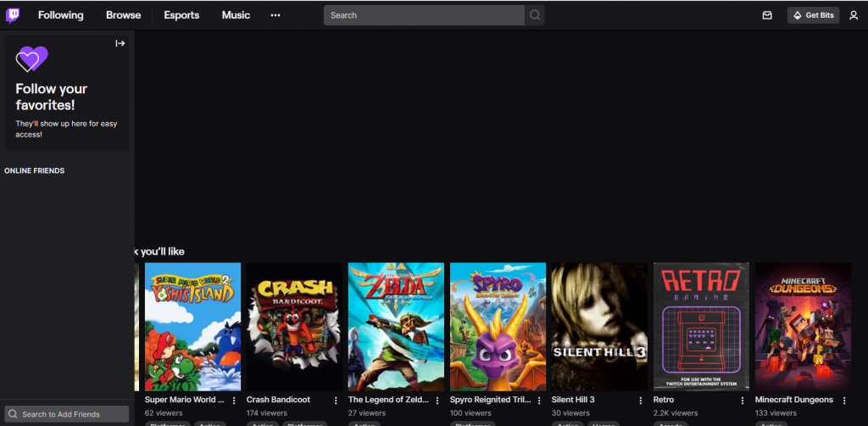Click the Spyro Reignited Trilogy title link
868x426 pixels.
pos(491,400)
